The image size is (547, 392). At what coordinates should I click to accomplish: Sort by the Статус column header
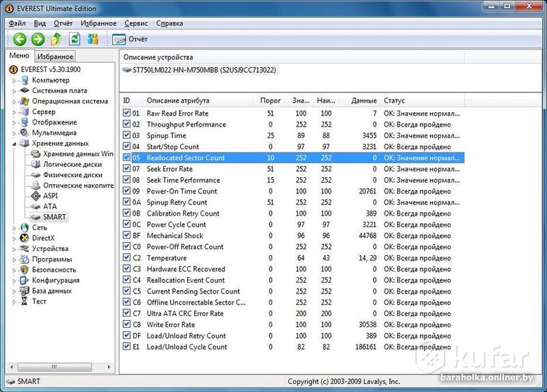pyautogui.click(x=422, y=101)
